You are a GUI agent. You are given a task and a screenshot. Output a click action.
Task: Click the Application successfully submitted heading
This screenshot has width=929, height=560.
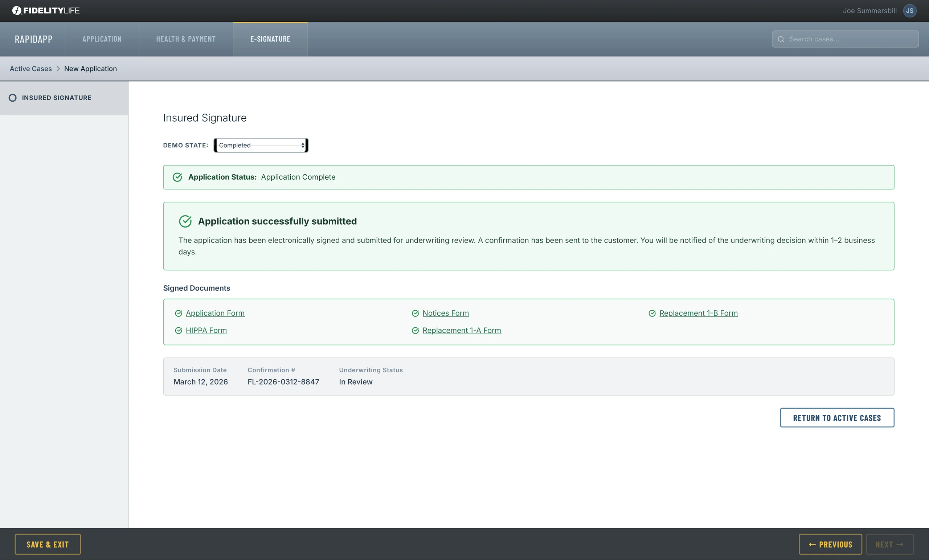pyautogui.click(x=277, y=221)
